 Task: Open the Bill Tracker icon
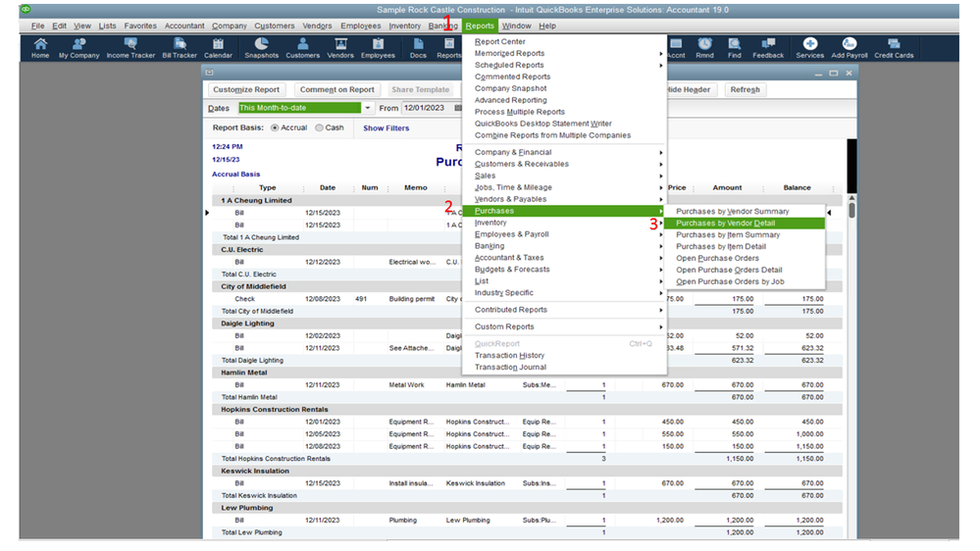coord(180,48)
